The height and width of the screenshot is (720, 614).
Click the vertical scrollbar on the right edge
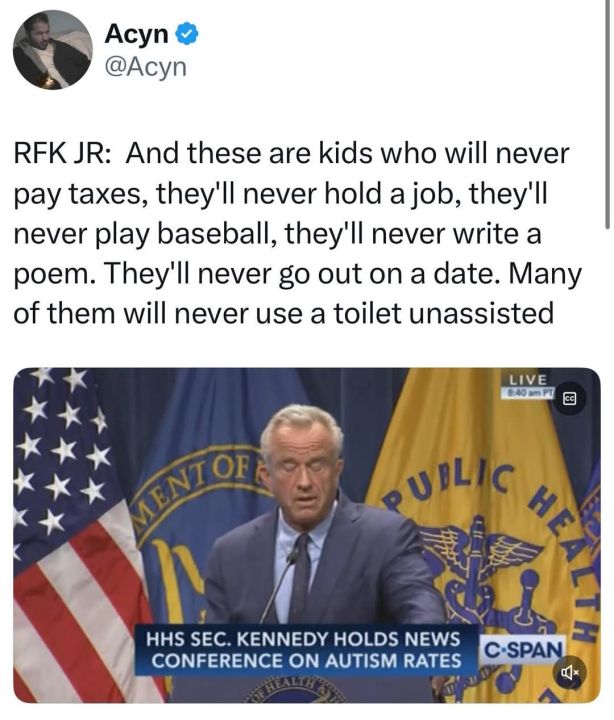click(607, 110)
